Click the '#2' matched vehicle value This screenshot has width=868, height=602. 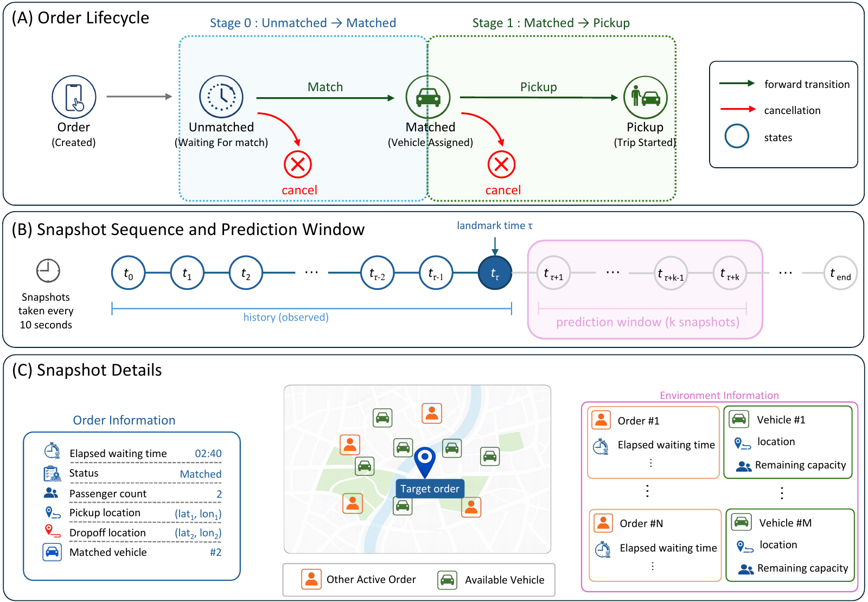(x=216, y=552)
